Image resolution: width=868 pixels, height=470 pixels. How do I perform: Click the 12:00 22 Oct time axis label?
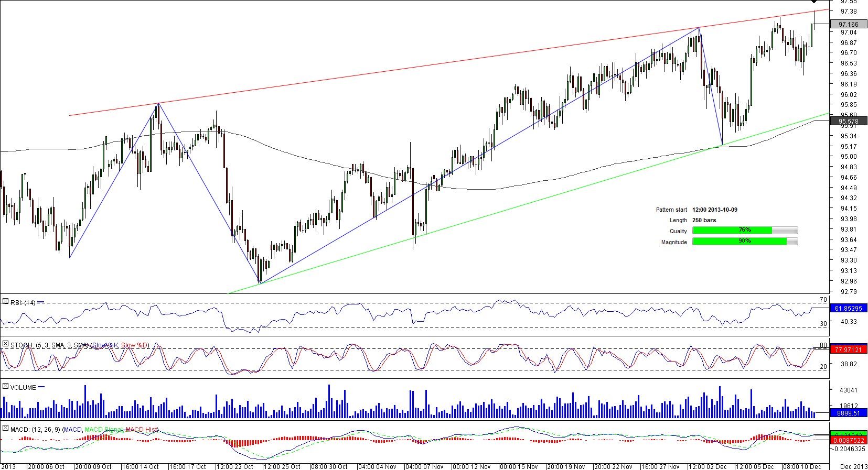tap(235, 466)
